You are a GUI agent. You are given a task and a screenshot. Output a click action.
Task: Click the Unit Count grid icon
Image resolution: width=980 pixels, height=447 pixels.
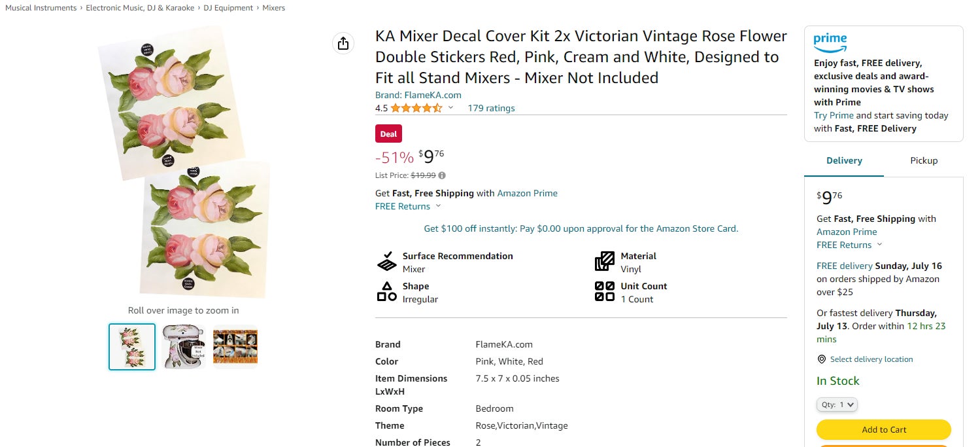tap(603, 292)
